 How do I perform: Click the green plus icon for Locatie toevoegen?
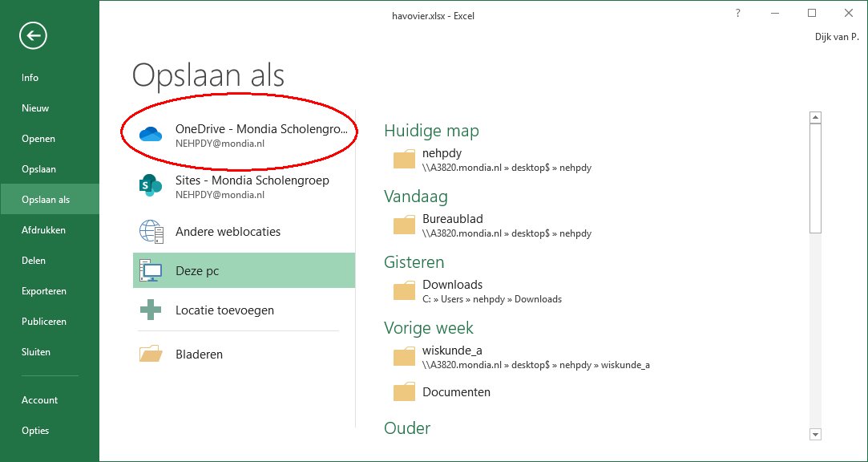coord(151,310)
